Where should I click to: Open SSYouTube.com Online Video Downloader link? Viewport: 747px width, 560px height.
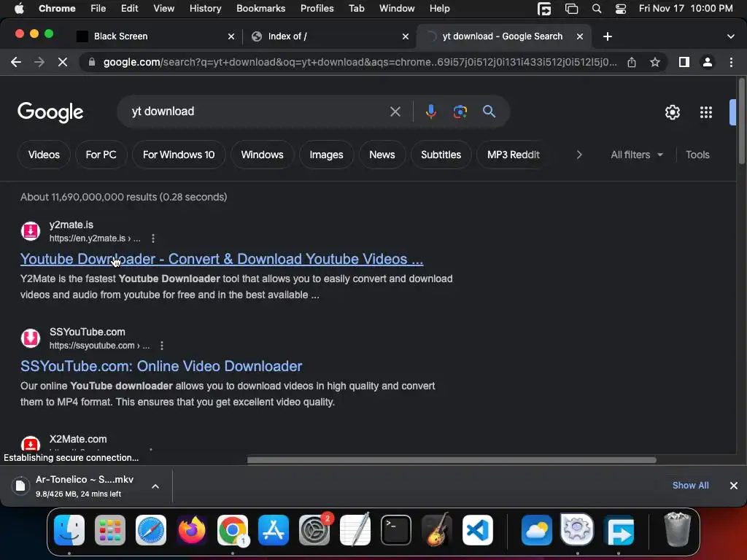161,366
